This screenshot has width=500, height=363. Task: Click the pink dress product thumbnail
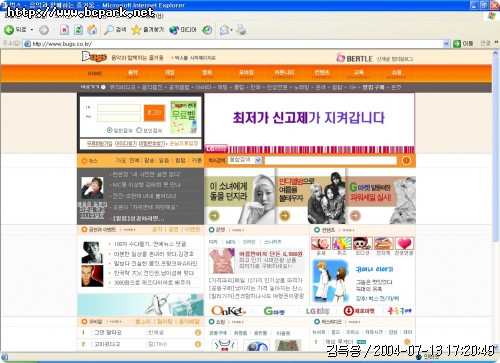(x=222, y=261)
